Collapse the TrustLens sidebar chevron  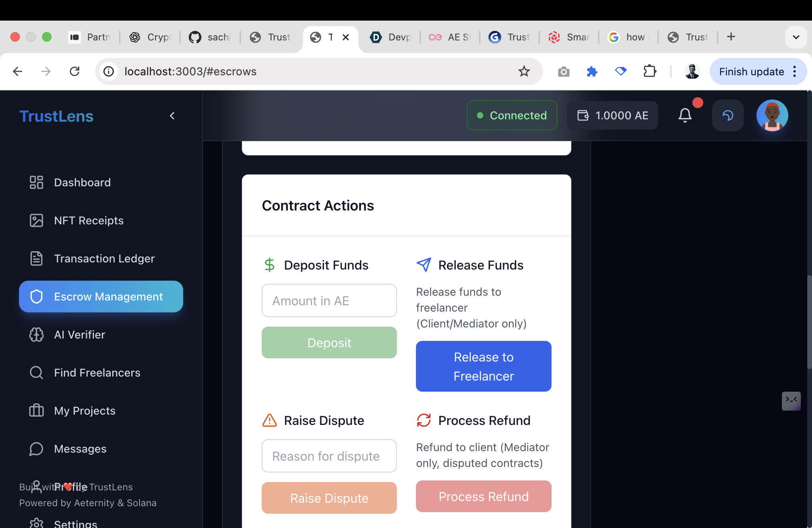172,116
